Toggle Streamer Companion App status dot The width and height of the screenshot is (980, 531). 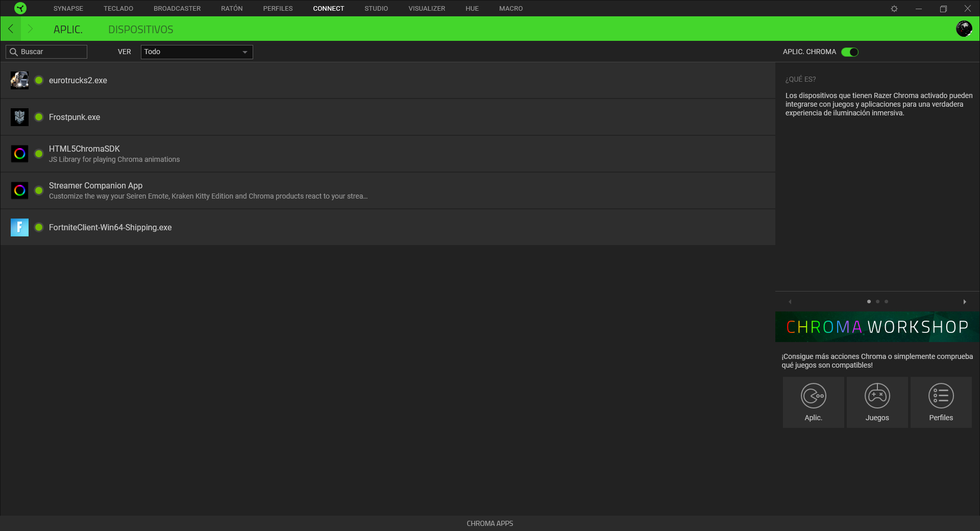coord(39,190)
